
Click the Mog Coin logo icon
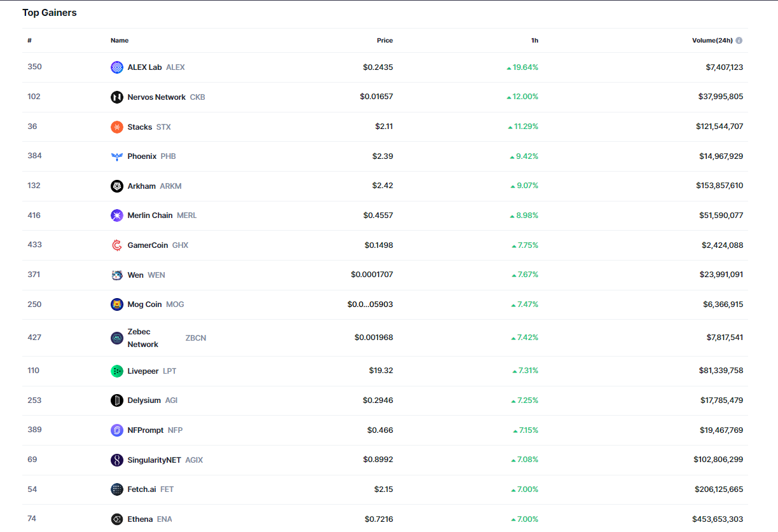[117, 304]
